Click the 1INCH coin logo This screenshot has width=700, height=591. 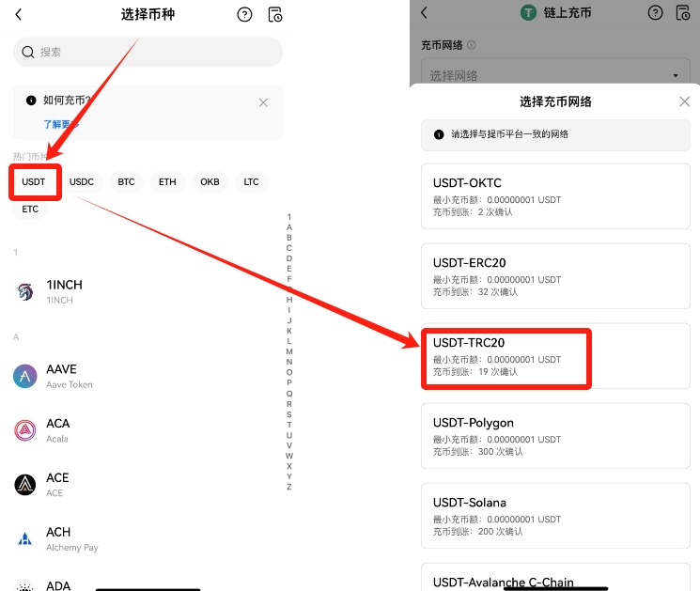(25, 292)
